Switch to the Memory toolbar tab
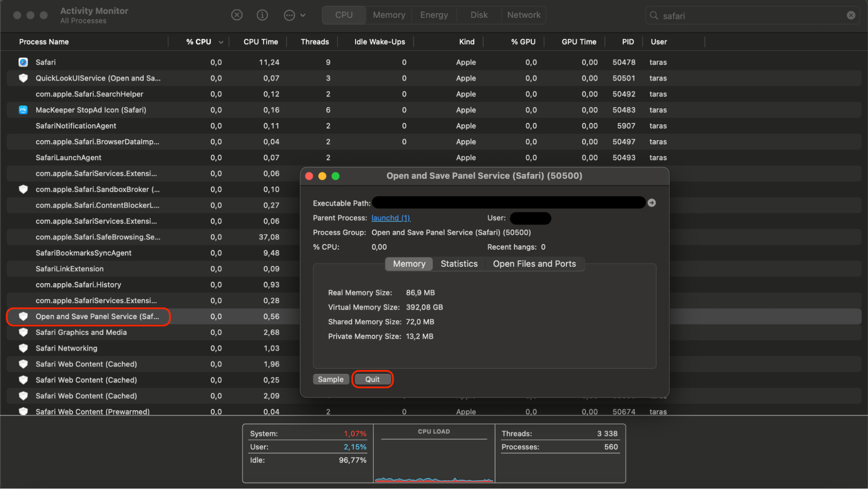Viewport: 868px width, 489px height. (x=389, y=15)
